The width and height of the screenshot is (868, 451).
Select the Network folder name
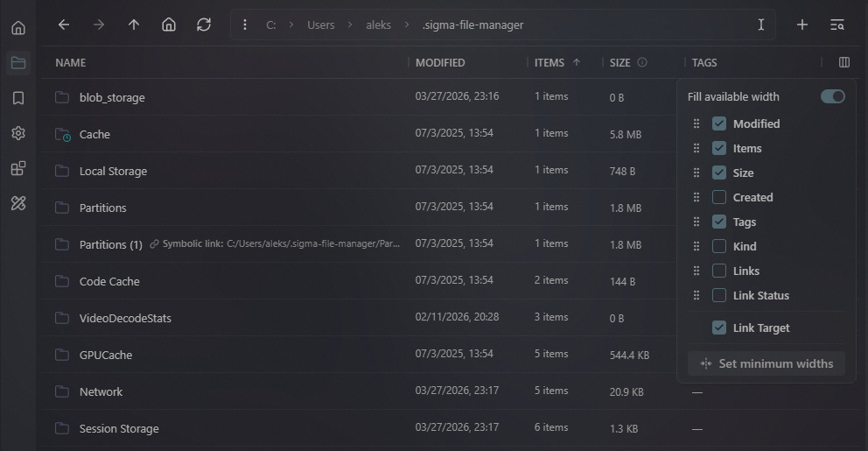tap(101, 391)
